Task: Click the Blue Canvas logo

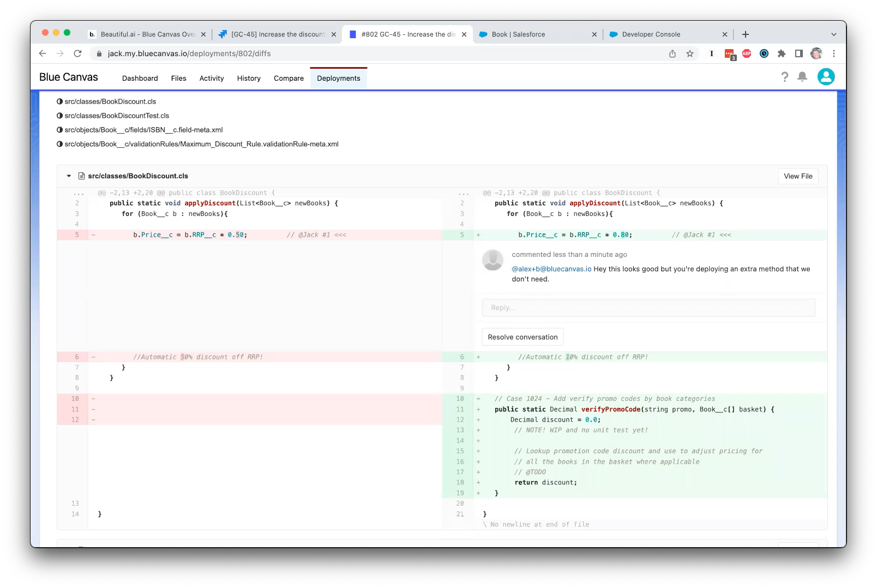Action: (69, 77)
